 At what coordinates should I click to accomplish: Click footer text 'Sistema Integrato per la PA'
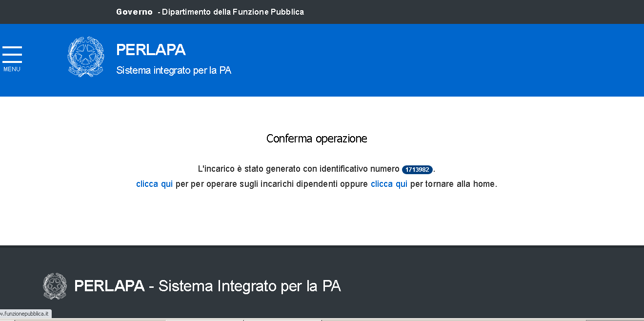tap(249, 286)
